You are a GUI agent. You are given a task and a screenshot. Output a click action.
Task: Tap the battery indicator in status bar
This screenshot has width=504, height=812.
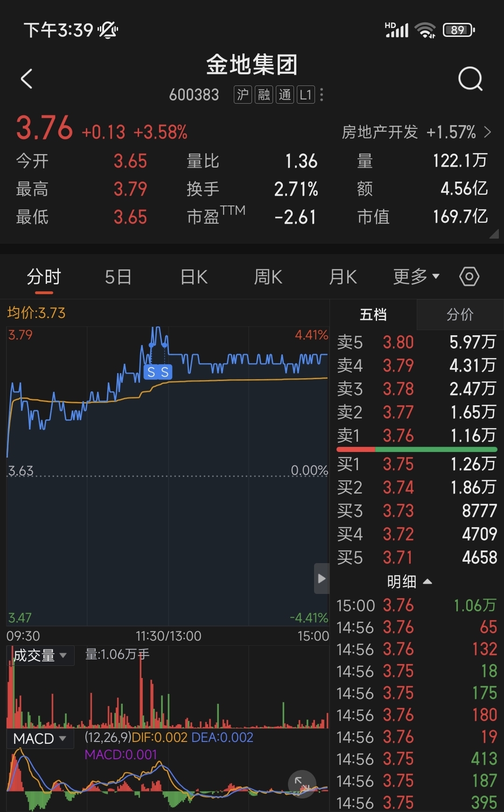click(459, 30)
